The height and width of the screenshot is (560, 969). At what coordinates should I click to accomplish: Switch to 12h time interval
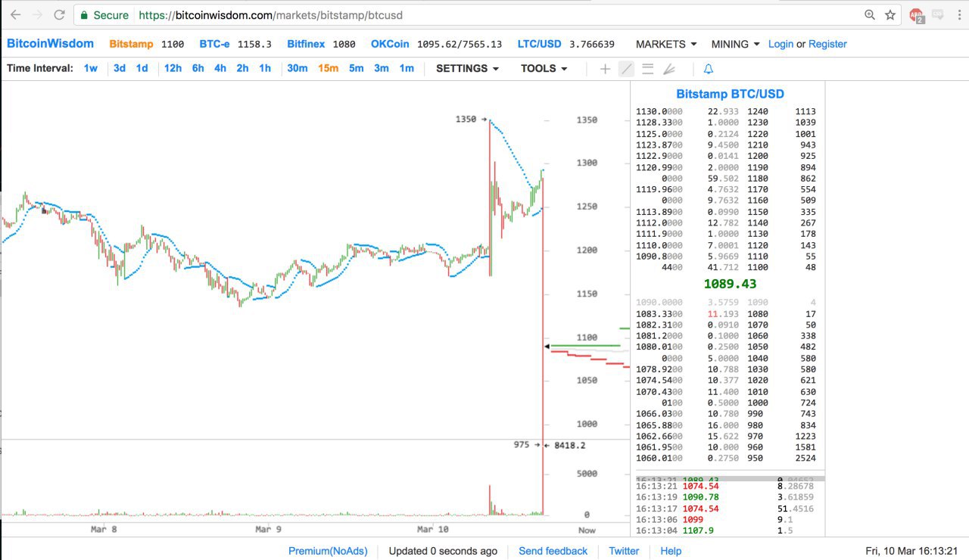[x=173, y=68]
